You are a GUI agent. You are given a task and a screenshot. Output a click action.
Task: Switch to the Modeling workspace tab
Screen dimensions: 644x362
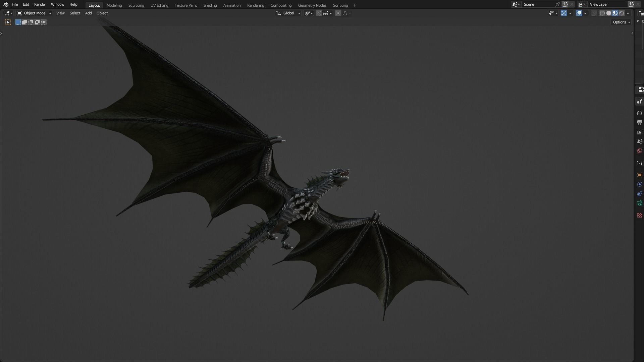pyautogui.click(x=114, y=5)
